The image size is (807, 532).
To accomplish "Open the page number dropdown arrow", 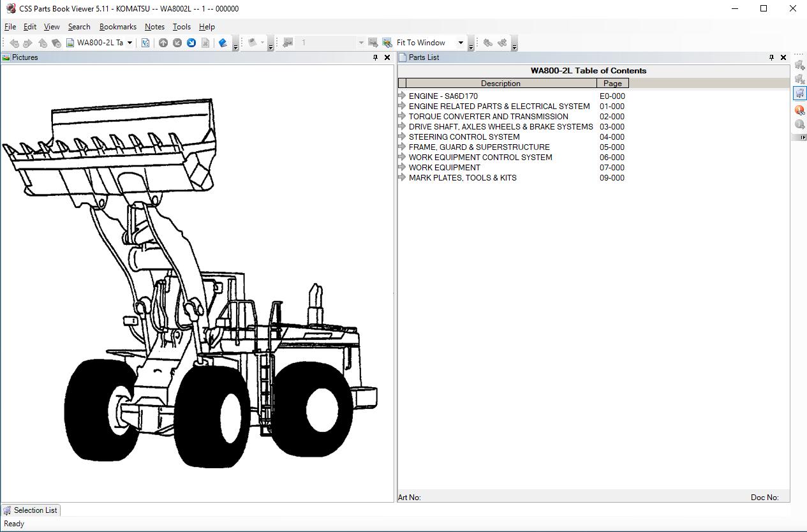I will pos(361,43).
